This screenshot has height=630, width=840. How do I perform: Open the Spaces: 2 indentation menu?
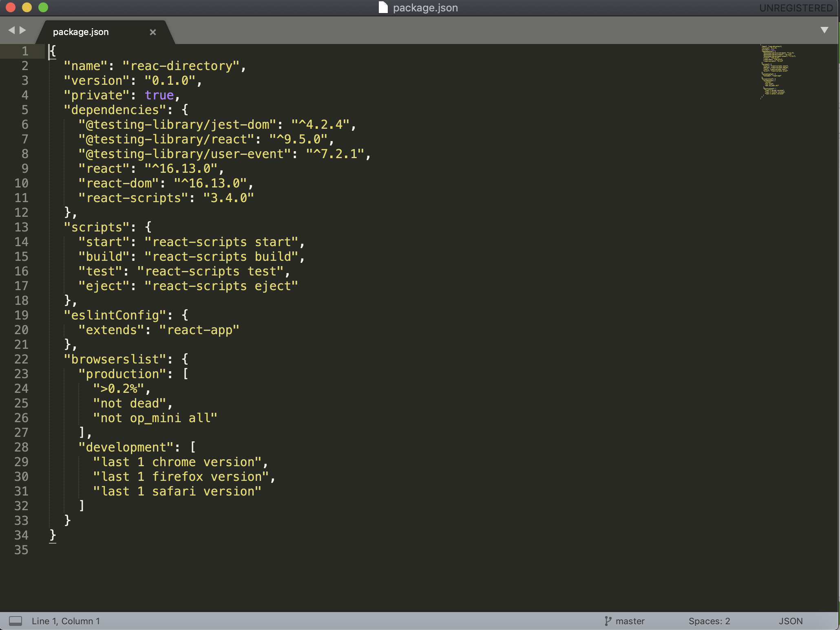click(709, 621)
